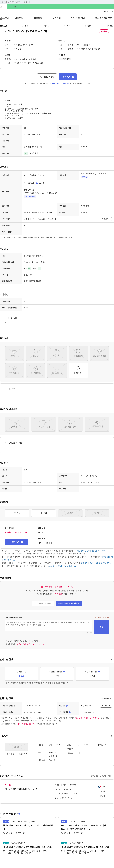
Task: Click the 보장성보험 benefit icon
Action: [x=57, y=370]
